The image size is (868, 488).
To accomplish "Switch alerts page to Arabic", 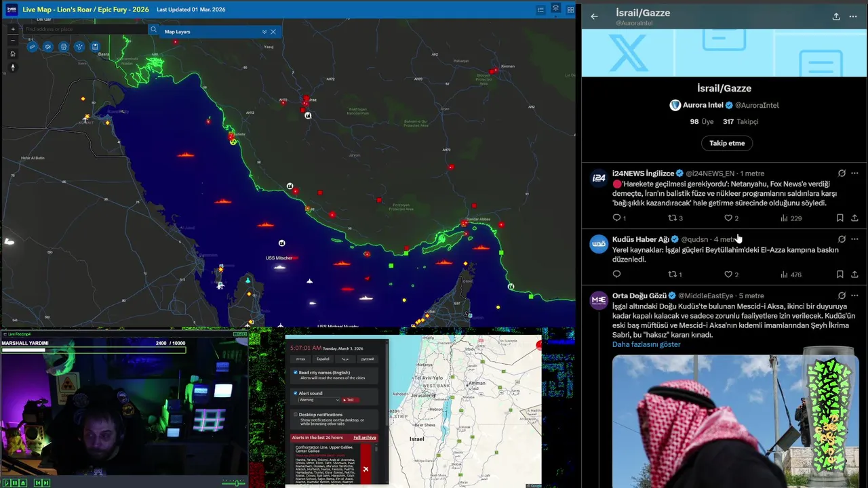I will (344, 359).
